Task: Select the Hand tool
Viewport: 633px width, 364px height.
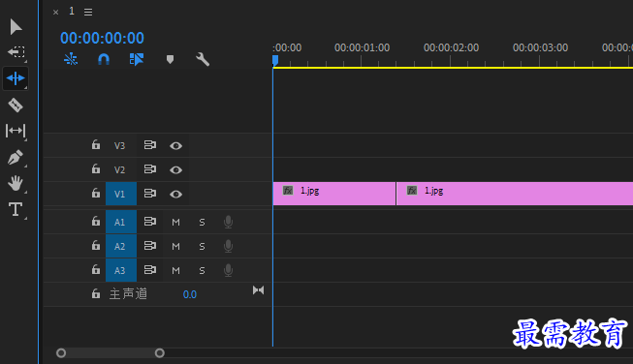Action: [16, 183]
